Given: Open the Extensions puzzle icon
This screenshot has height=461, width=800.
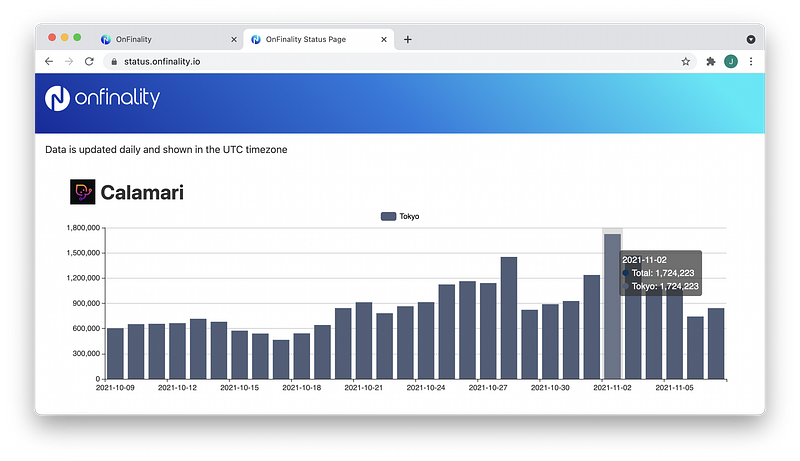Looking at the screenshot, I should click(x=710, y=61).
